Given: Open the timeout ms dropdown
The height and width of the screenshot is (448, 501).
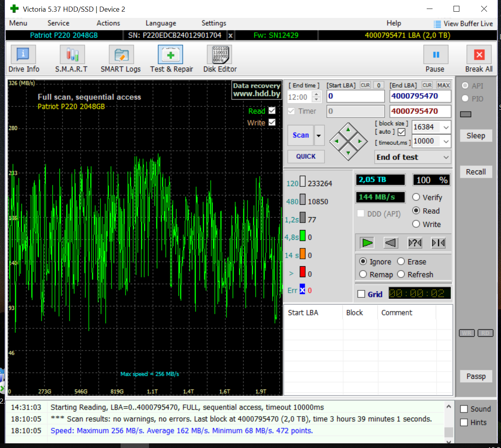Looking at the screenshot, I should [446, 141].
